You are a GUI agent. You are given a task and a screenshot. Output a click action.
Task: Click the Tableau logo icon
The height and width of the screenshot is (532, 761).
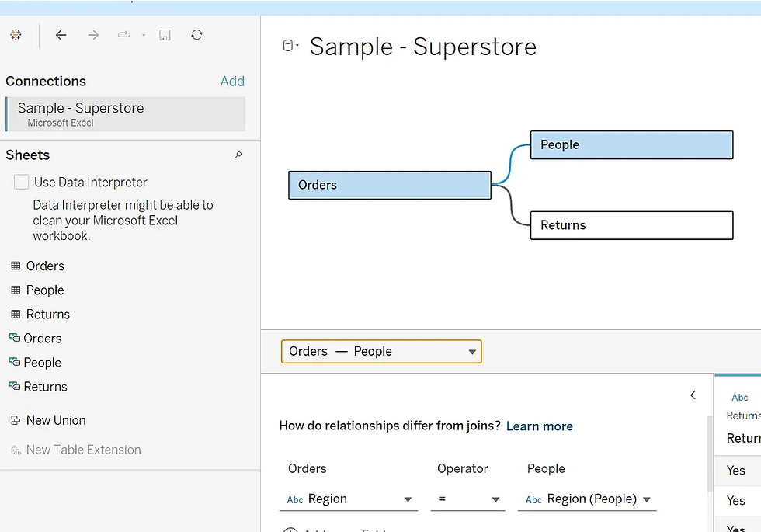[x=16, y=35]
